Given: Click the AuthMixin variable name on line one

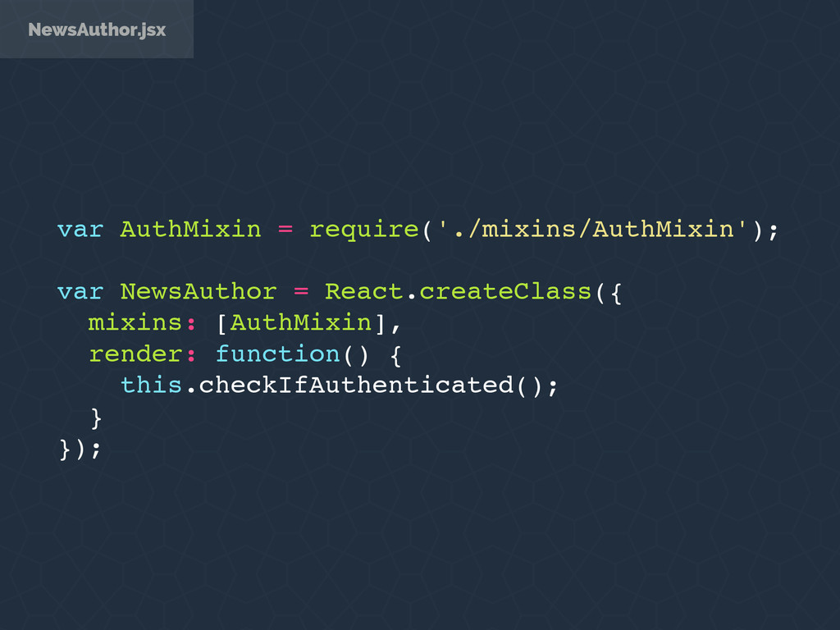Looking at the screenshot, I should click(x=190, y=230).
